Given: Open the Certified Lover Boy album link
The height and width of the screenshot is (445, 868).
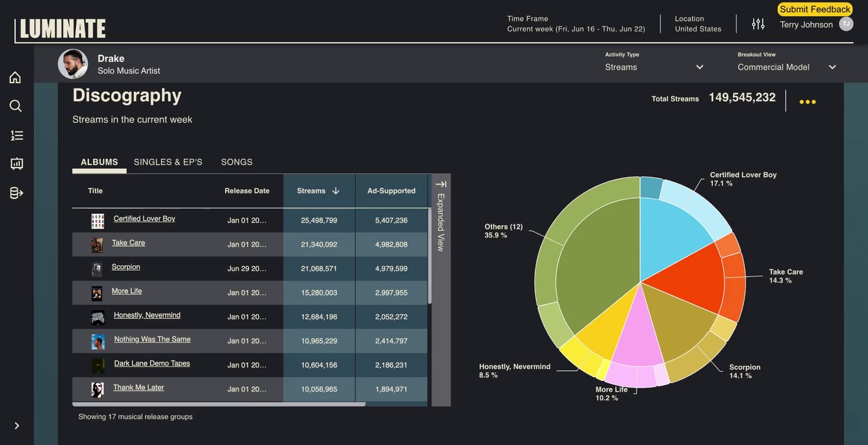Looking at the screenshot, I should click(145, 219).
